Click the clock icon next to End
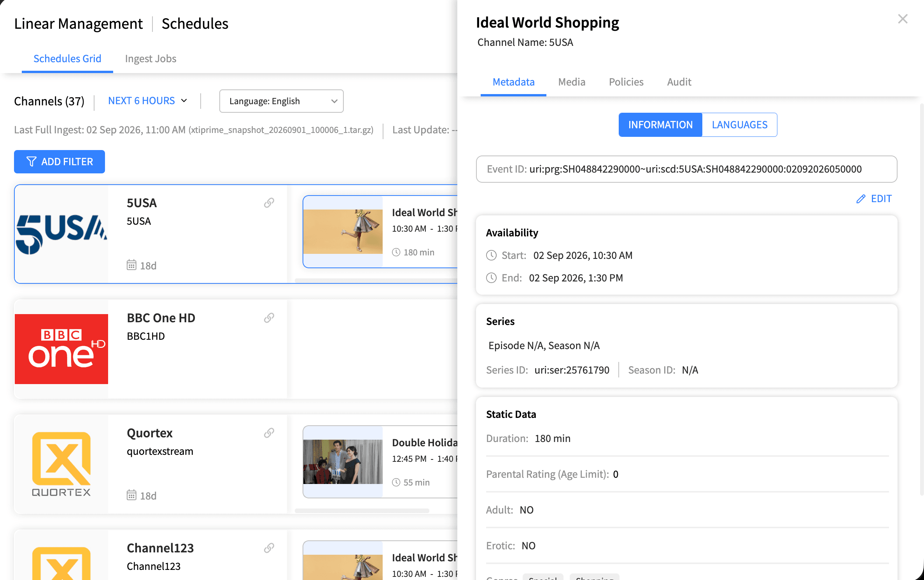 [x=492, y=278]
